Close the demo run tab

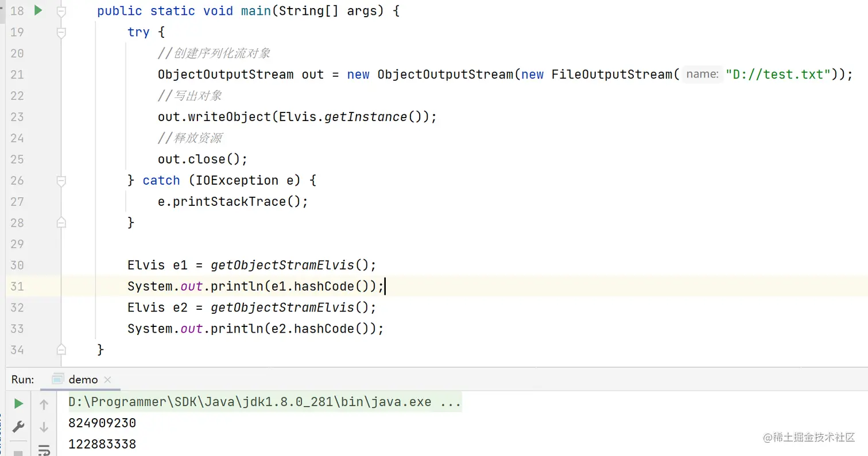108,380
